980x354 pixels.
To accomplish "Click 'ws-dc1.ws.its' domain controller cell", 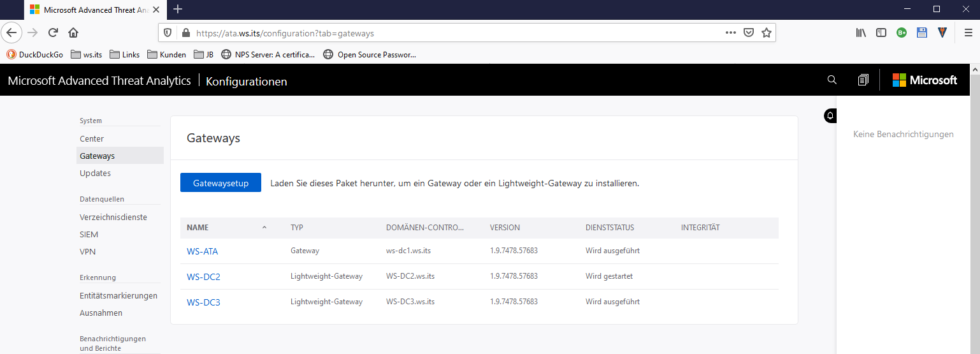I will point(408,251).
